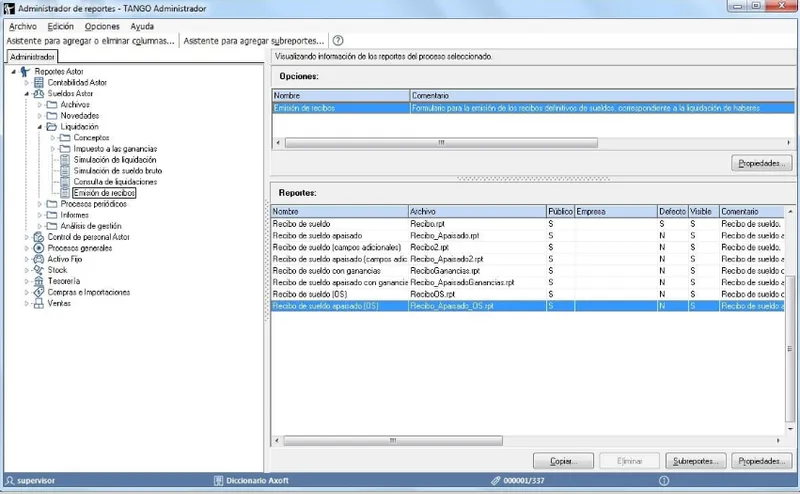Viewport: 800px width, 494px height.
Task: Click the info icon in status bar
Action: 664,481
